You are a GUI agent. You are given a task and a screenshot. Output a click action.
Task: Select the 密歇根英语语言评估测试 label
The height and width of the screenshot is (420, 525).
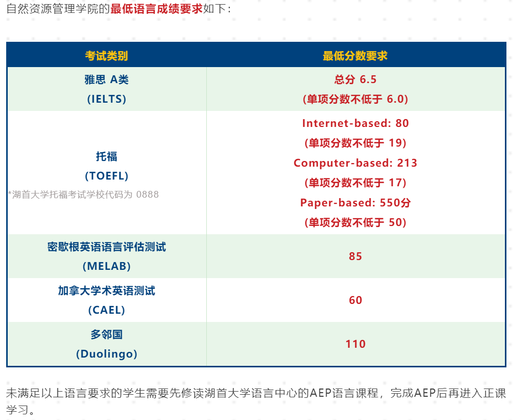pyautogui.click(x=106, y=247)
